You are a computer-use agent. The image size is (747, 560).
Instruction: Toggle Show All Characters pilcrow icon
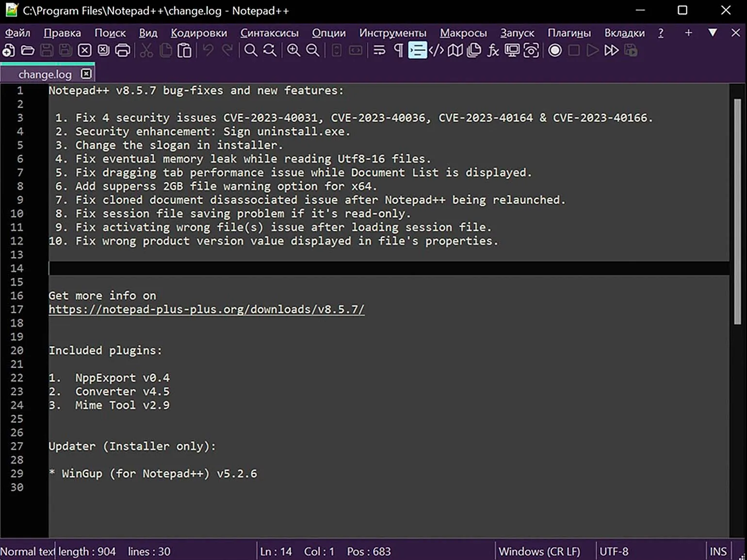(398, 50)
